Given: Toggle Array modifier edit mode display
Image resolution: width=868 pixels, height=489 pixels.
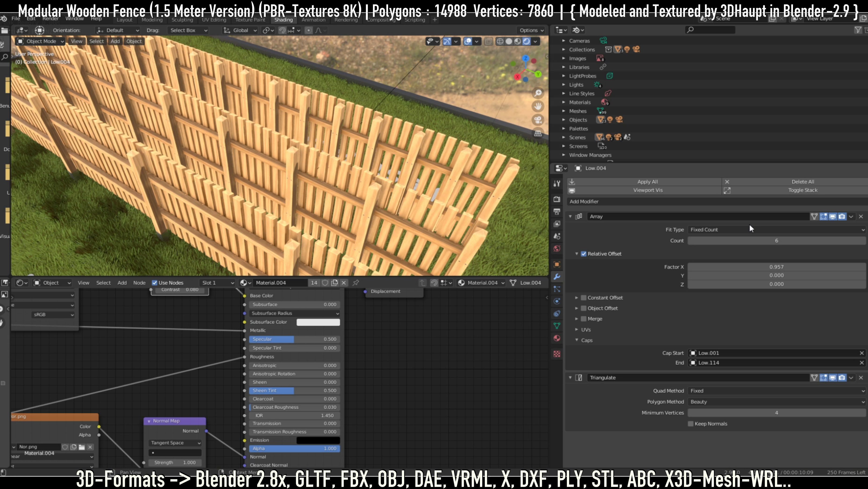Looking at the screenshot, I should 823,216.
